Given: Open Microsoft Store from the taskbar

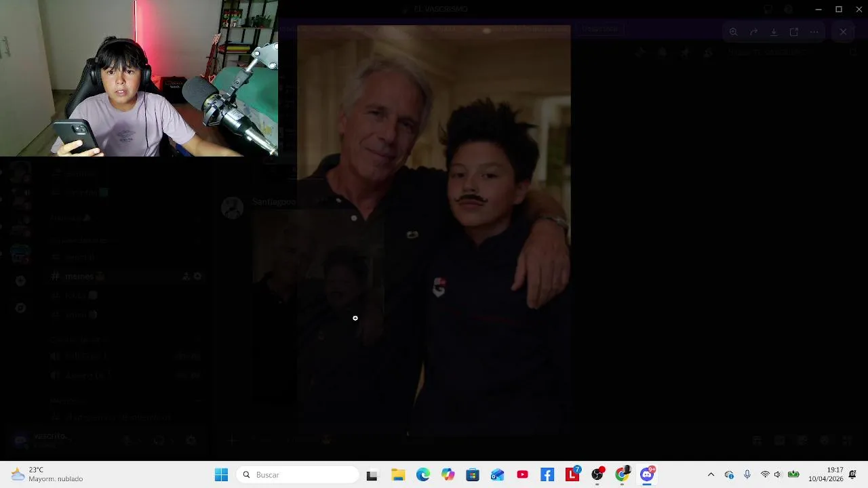Looking at the screenshot, I should [x=473, y=475].
